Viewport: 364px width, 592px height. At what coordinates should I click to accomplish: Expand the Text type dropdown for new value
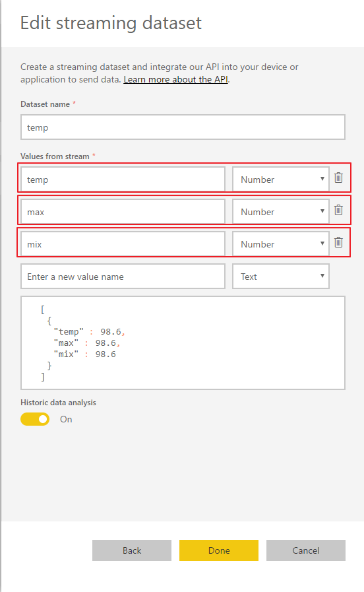(281, 277)
